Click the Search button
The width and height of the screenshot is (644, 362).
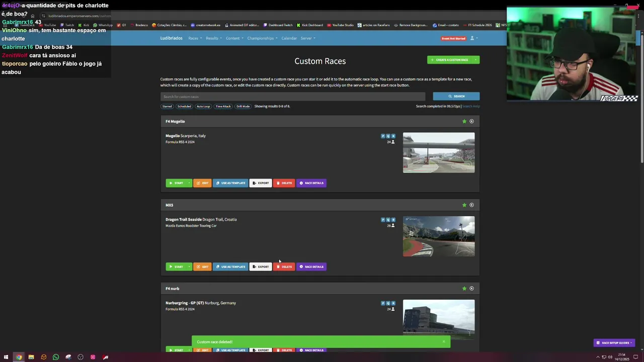tap(456, 96)
